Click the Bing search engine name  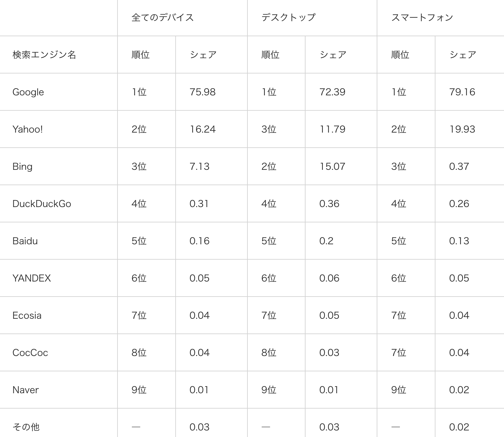pos(22,167)
